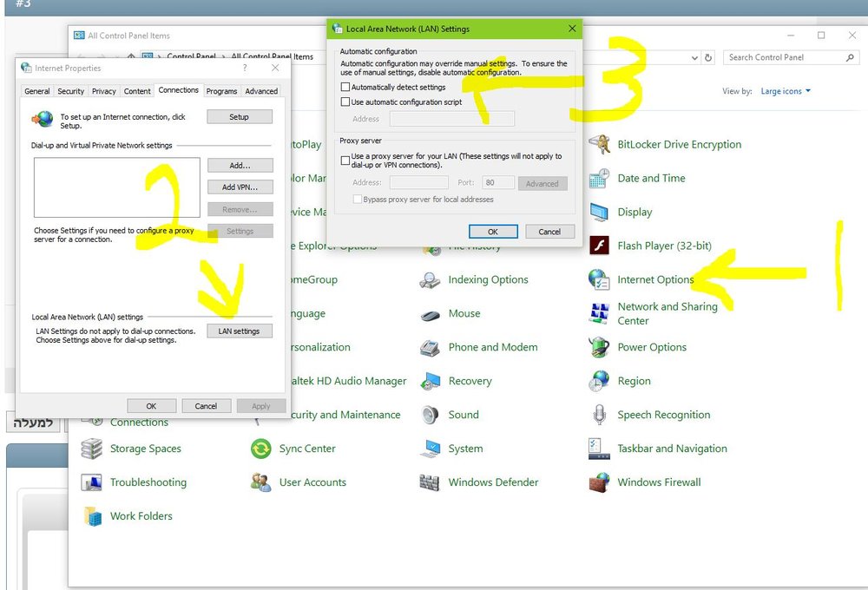This screenshot has width=868, height=590.
Task: Click the Search Control Panel field
Action: pyautogui.click(x=791, y=57)
